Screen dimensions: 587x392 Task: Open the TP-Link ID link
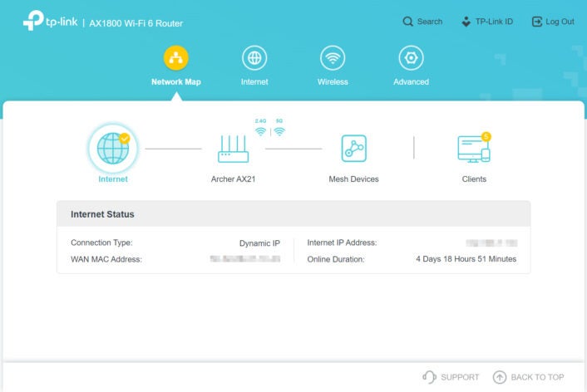494,22
